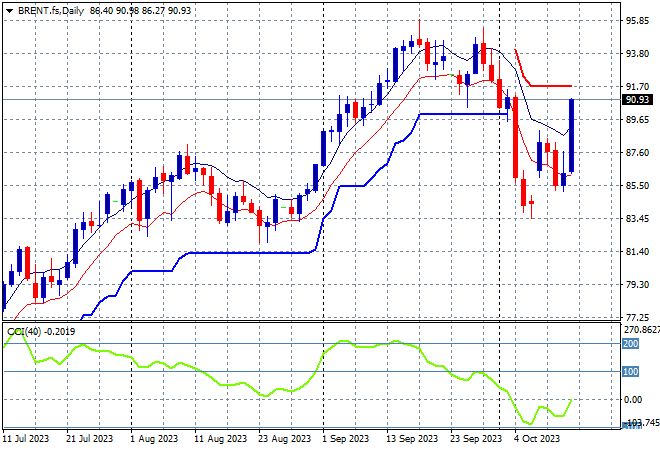Click the current price tag 90.93

click(638, 100)
